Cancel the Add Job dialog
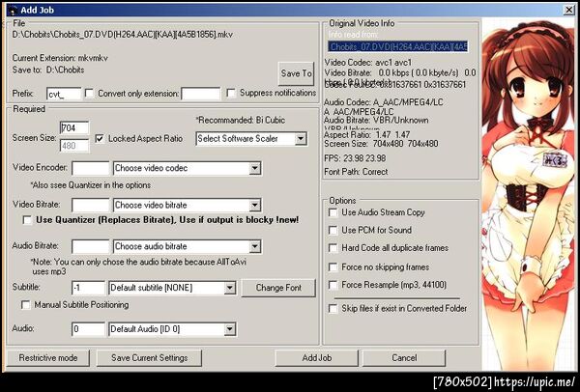 pos(404,357)
